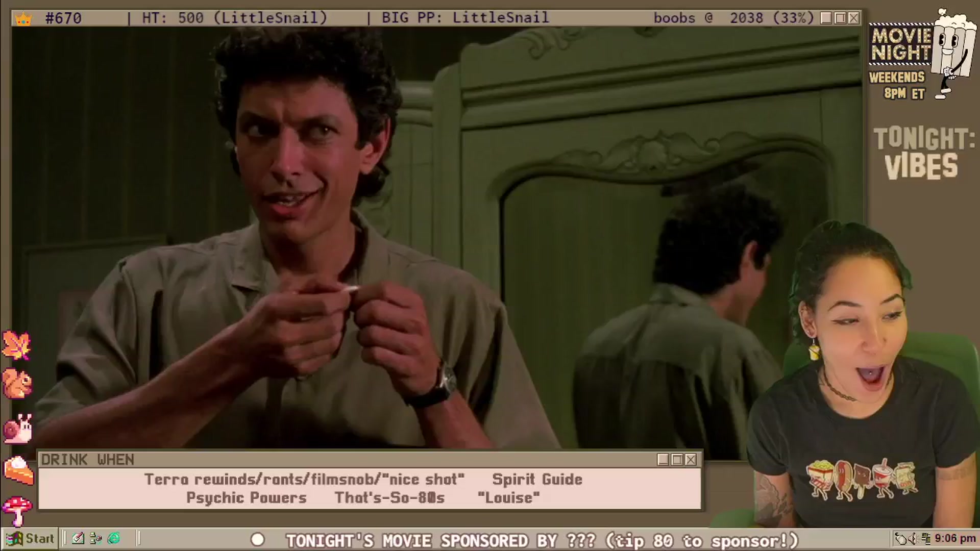Click the "TONIGHT'S MOVIE SPONSORED BY ???" ticker text

click(x=440, y=540)
